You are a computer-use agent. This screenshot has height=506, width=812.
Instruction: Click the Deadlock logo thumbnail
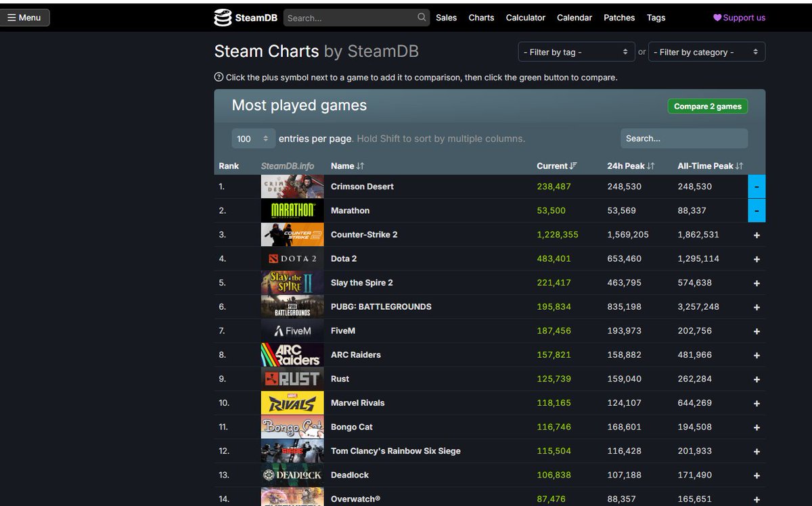click(x=292, y=475)
